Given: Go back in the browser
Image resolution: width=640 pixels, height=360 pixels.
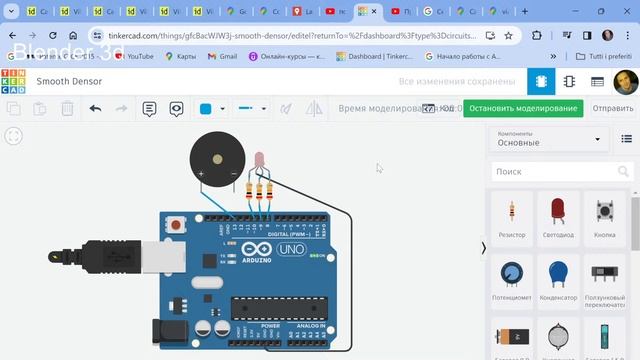Looking at the screenshot, I should (12, 36).
